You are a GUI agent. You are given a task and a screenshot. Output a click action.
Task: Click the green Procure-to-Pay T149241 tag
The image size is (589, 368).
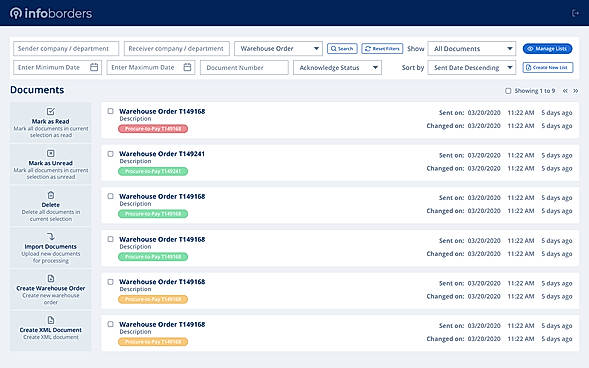tap(153, 171)
